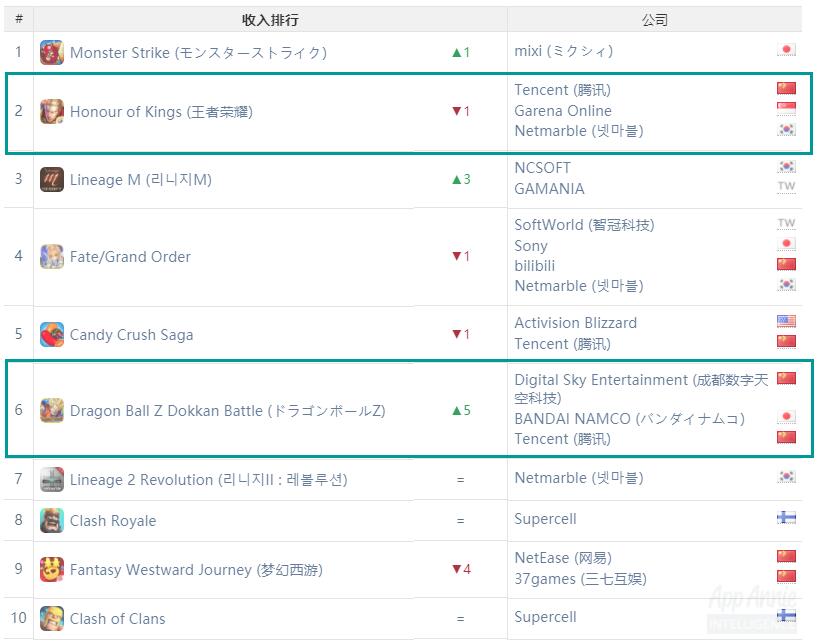Click the Fate/Grand Order app icon
Image resolution: width=821 pixels, height=641 pixels.
pyautogui.click(x=52, y=257)
